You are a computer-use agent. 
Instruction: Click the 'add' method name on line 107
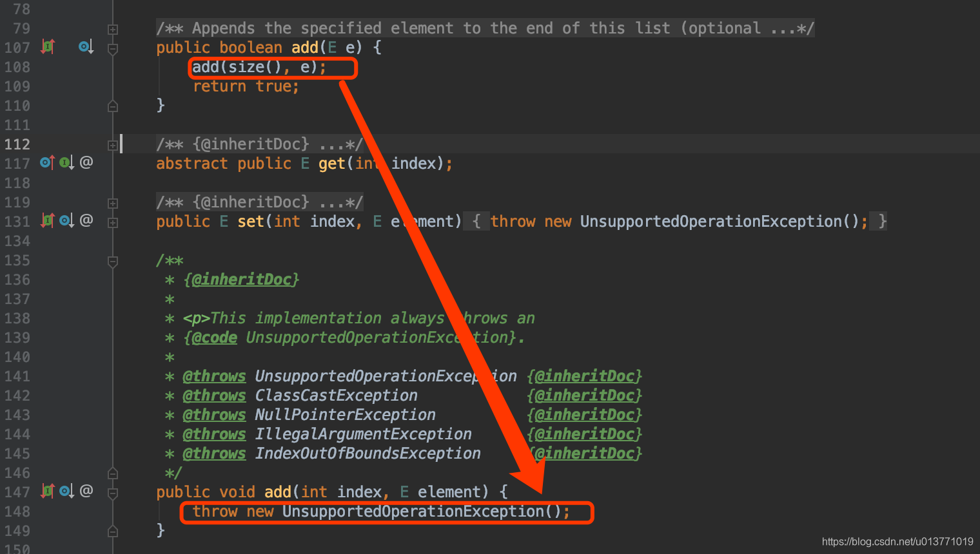(x=305, y=48)
